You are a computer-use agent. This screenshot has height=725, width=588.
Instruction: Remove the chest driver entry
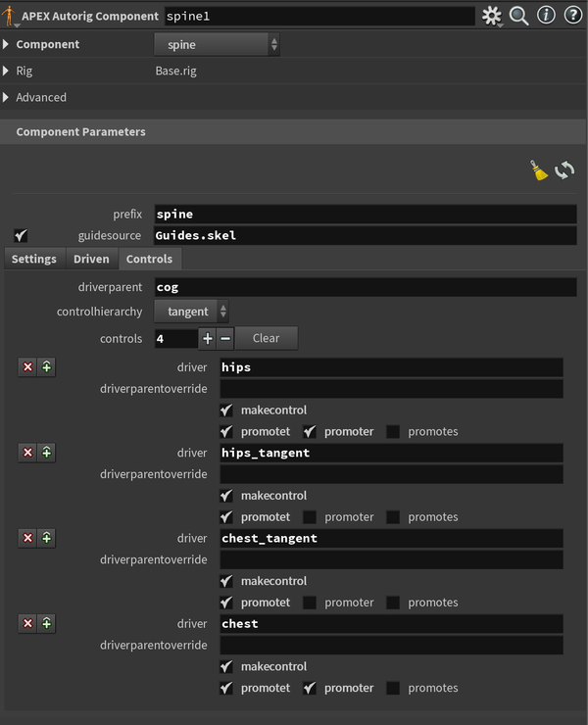click(x=27, y=623)
